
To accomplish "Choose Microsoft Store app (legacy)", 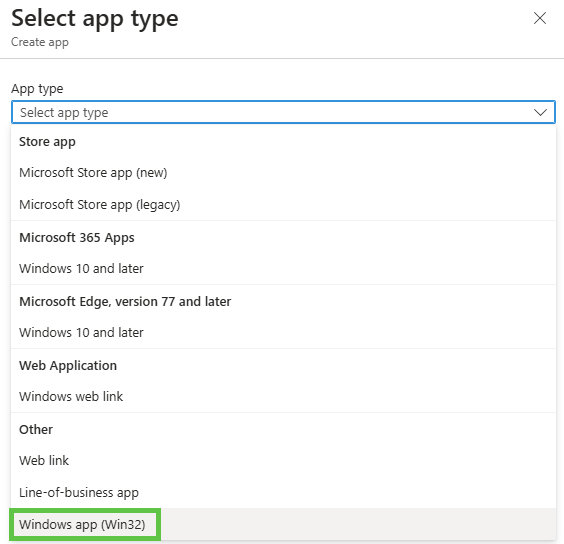I will tap(283, 204).
